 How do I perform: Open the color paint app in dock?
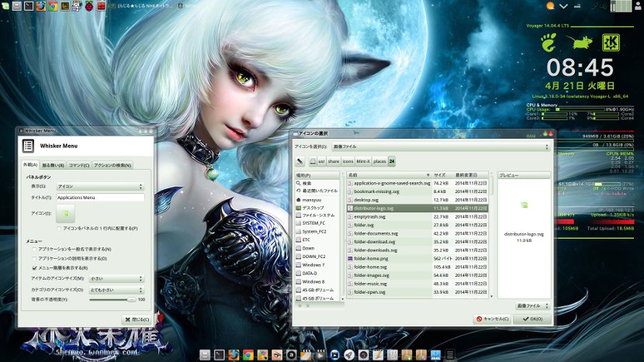pyautogui.click(x=263, y=354)
